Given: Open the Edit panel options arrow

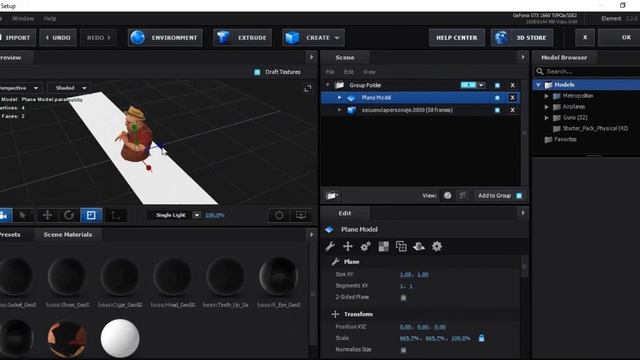Looking at the screenshot, I should (523, 213).
